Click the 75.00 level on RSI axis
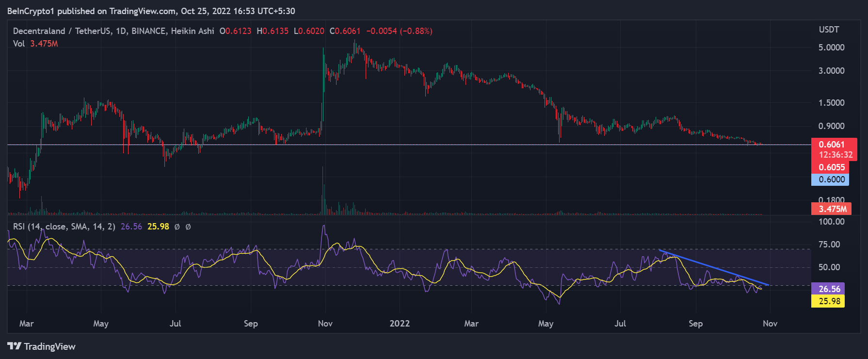 pos(829,245)
